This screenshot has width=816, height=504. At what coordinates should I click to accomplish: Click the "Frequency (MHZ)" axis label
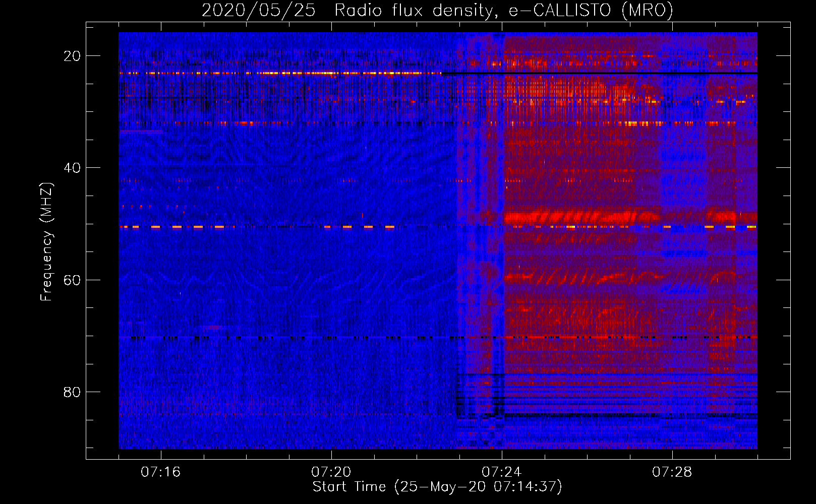point(46,242)
